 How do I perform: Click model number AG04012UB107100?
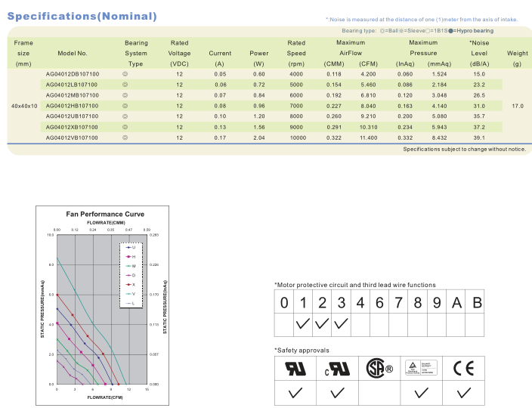tap(72, 116)
